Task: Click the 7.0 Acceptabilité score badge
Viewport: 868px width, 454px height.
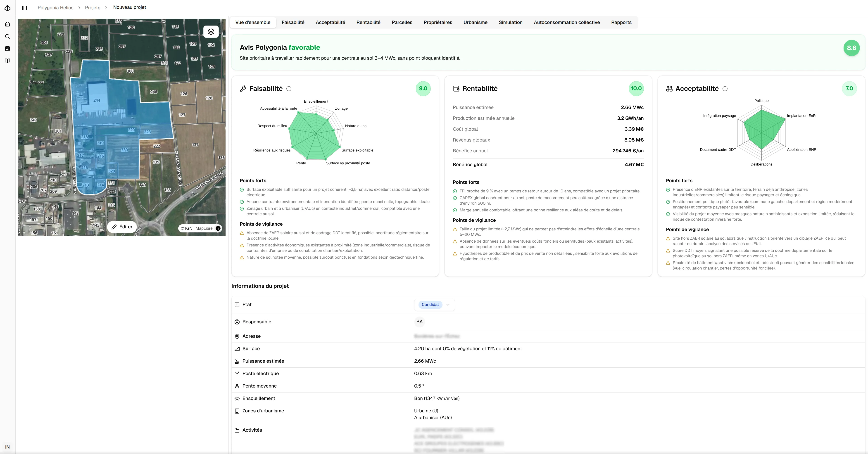Action: (x=849, y=89)
